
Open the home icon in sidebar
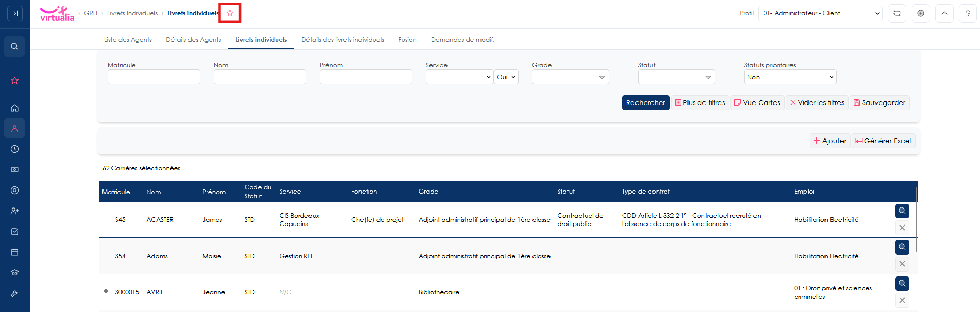tap(14, 108)
